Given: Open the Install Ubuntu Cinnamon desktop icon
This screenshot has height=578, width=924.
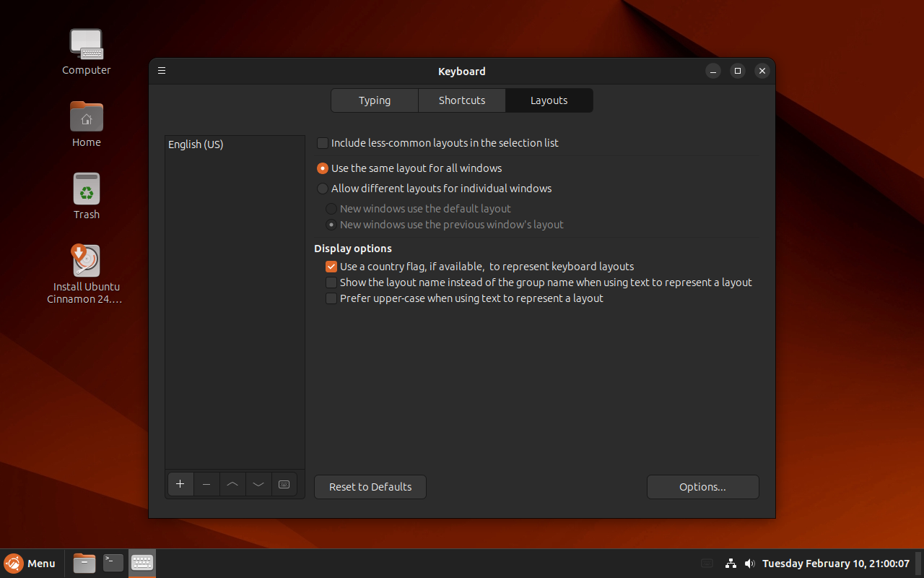Looking at the screenshot, I should (x=86, y=262).
